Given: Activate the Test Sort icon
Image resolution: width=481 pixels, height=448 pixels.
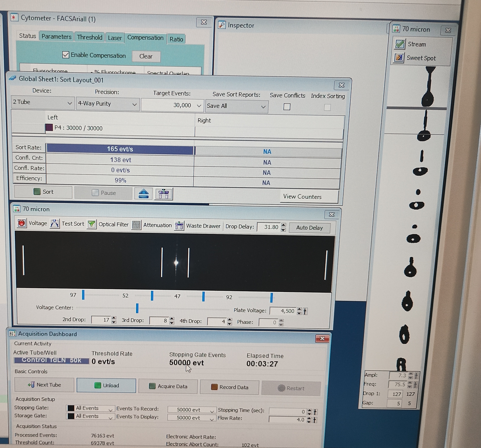Looking at the screenshot, I should tap(55, 223).
